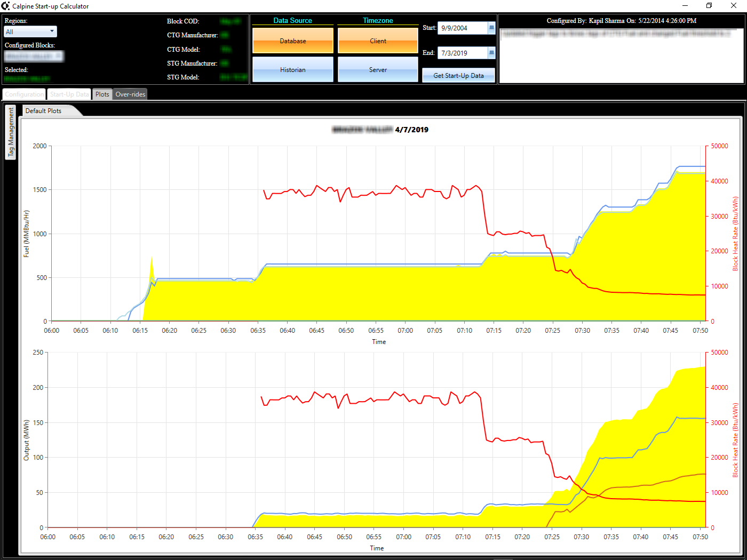Viewport: 747px width, 560px height.
Task: Open the Start date calendar picker
Action: point(491,28)
